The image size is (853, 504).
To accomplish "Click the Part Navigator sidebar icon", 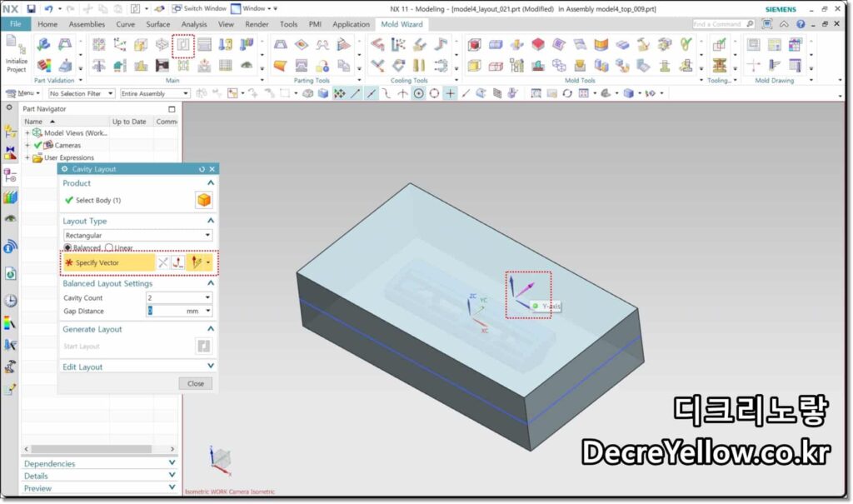I will pos(10,175).
